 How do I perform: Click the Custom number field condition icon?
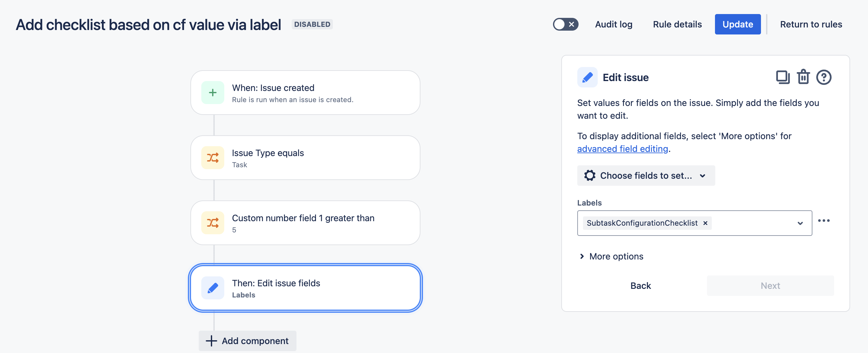213,223
